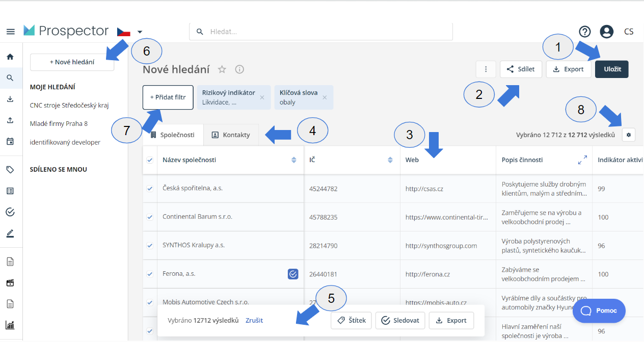Open the tags label icon in the sidebar
The image size is (644, 363).
[x=10, y=169]
